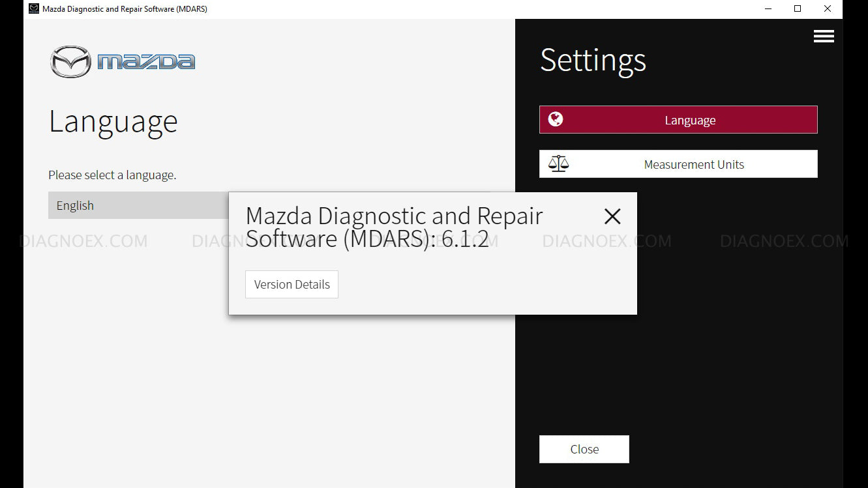Close the MDARS application window
The height and width of the screenshot is (488, 868).
827,9
